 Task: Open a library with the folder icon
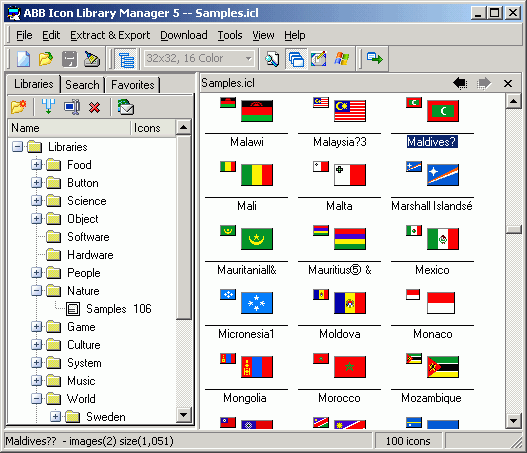(x=46, y=59)
